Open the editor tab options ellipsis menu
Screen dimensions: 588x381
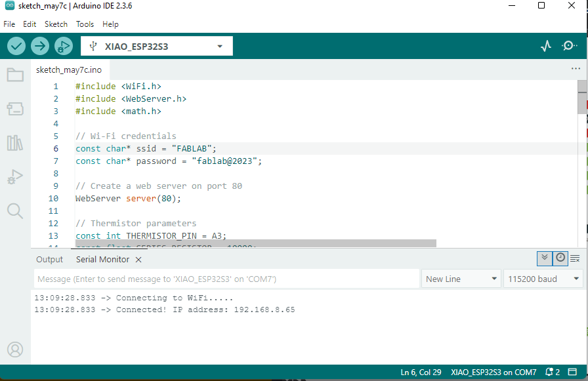(x=576, y=69)
